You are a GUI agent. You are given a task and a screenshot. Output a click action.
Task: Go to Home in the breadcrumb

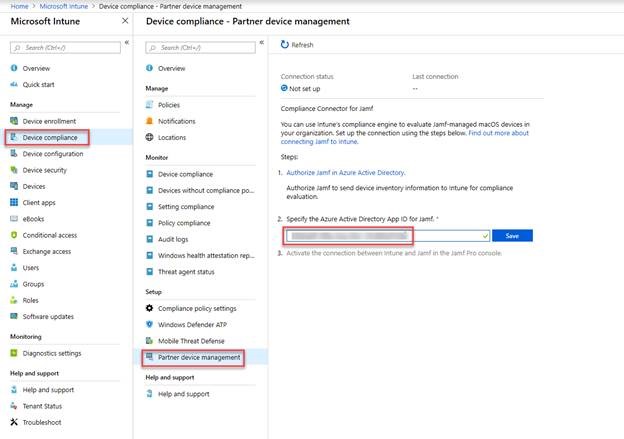[x=19, y=6]
